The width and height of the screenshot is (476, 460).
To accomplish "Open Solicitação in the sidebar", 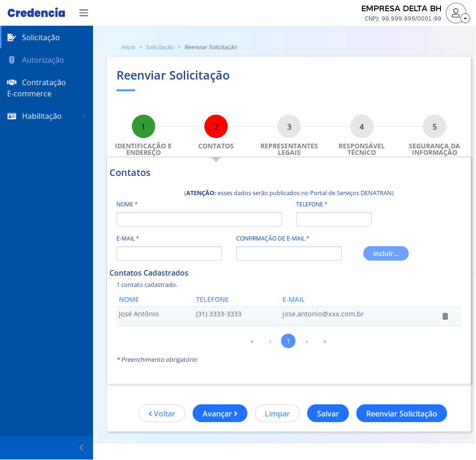I will coord(41,37).
